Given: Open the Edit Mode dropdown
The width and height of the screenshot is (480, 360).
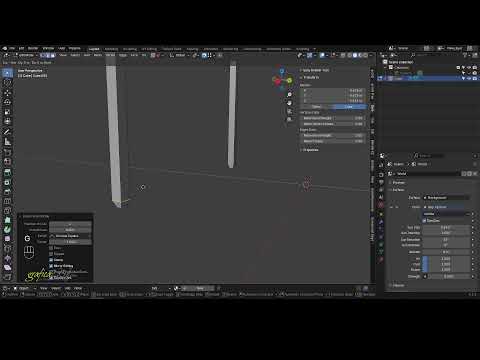Looking at the screenshot, I should (26, 55).
